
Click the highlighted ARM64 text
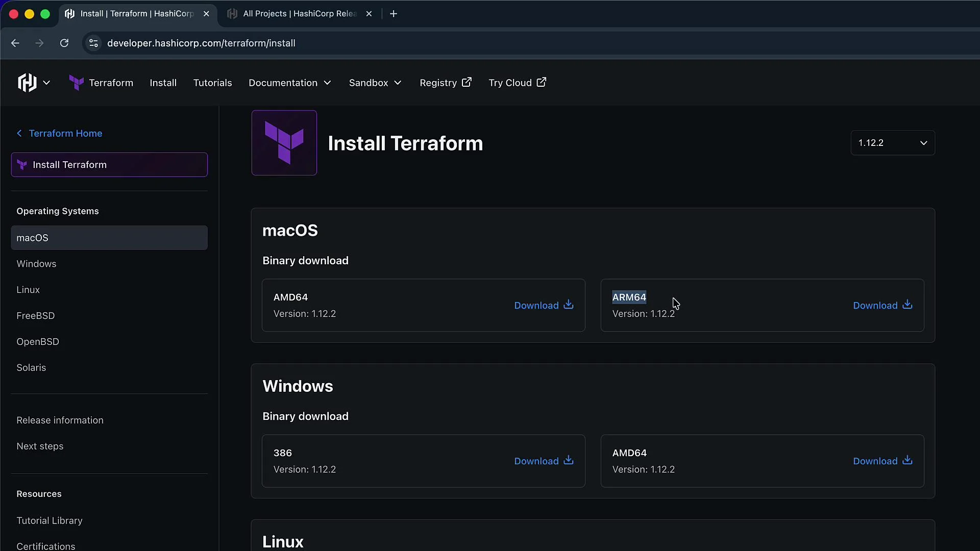point(629,297)
